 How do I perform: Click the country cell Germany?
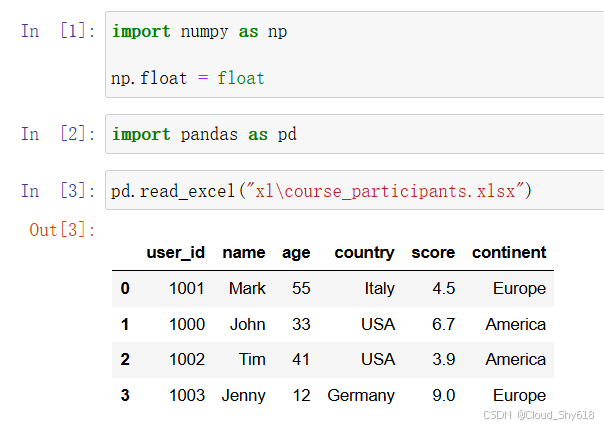point(361,396)
